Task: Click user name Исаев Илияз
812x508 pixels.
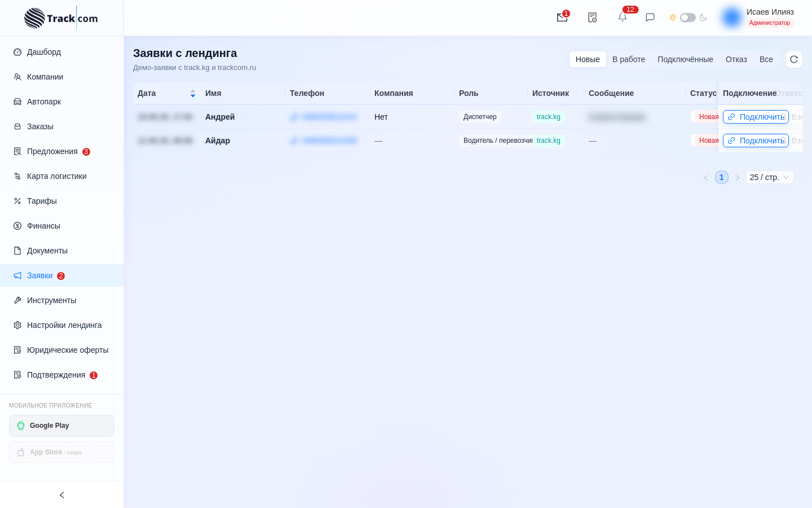Action: pyautogui.click(x=770, y=12)
